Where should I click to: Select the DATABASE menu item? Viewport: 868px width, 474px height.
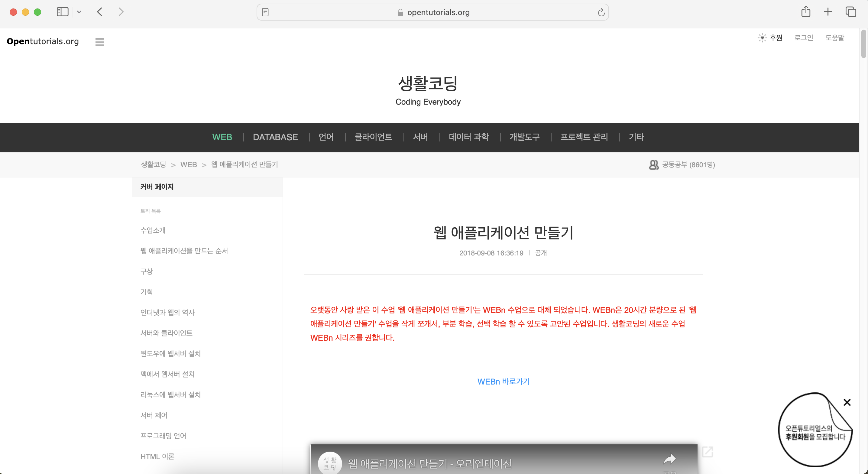pyautogui.click(x=275, y=137)
